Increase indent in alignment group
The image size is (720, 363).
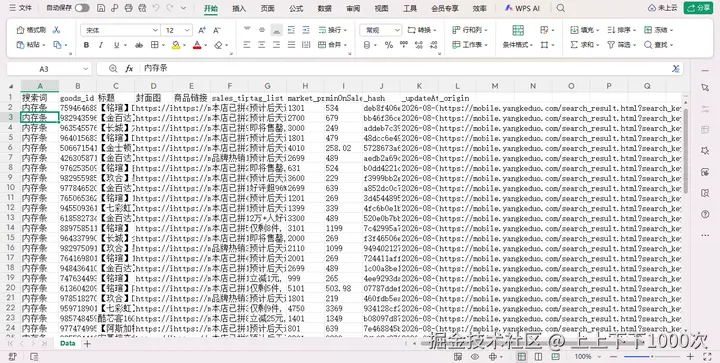[x=306, y=30]
